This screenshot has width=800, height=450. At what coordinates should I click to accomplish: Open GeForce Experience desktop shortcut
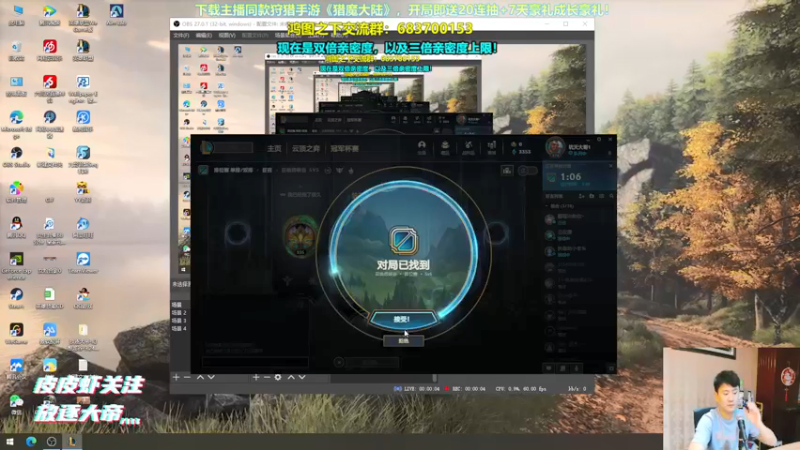click(16, 265)
